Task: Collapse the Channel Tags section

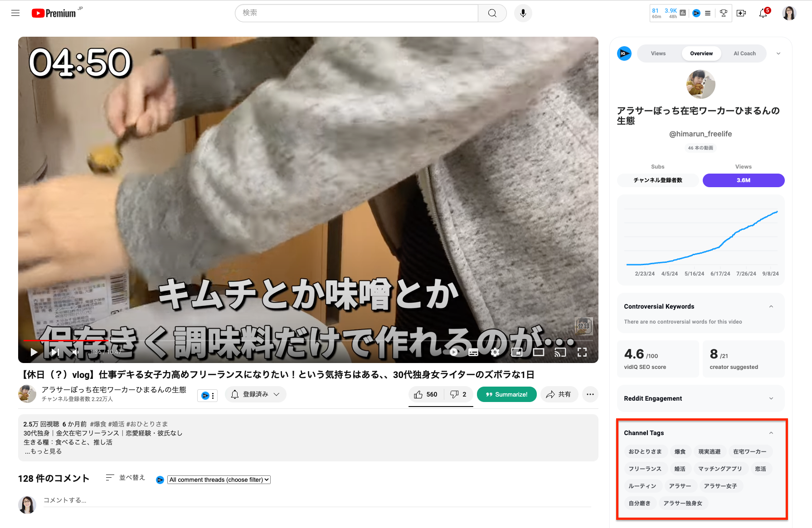Action: 771,433
